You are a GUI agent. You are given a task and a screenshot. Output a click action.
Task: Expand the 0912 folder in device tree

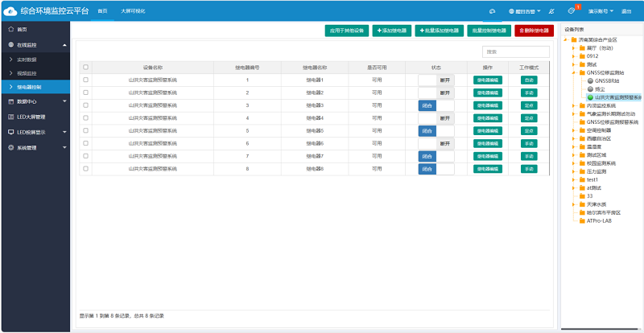click(573, 56)
